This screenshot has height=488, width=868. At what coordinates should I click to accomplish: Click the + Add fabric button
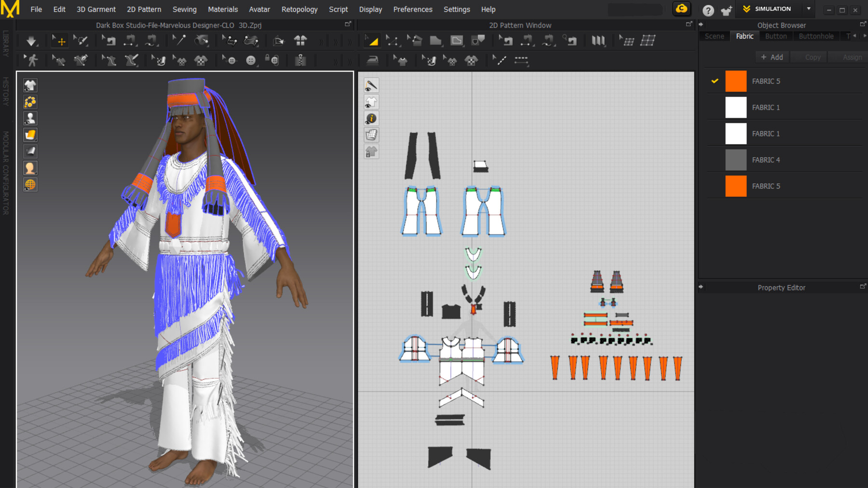[x=772, y=57]
